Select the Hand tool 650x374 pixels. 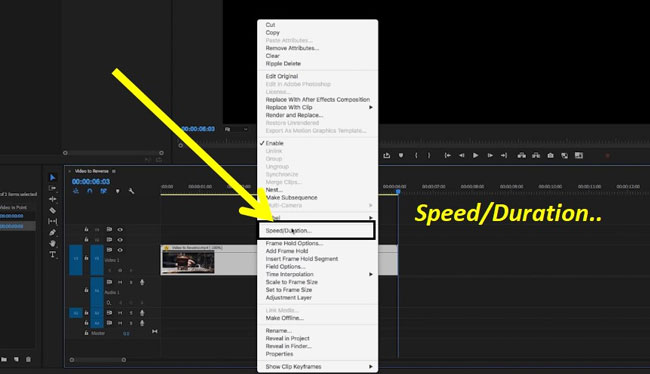tap(53, 243)
